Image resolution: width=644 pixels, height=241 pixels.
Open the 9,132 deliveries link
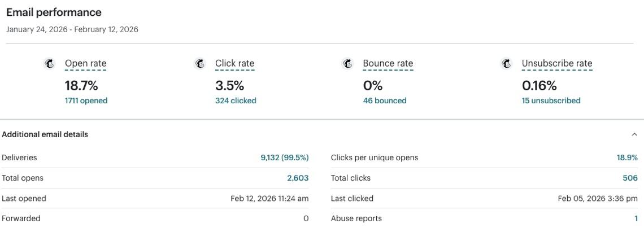(x=284, y=158)
